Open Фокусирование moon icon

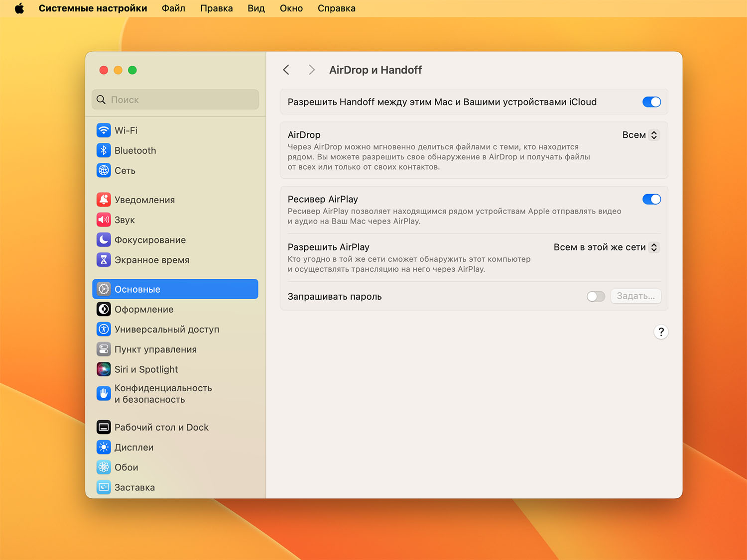[x=104, y=240]
